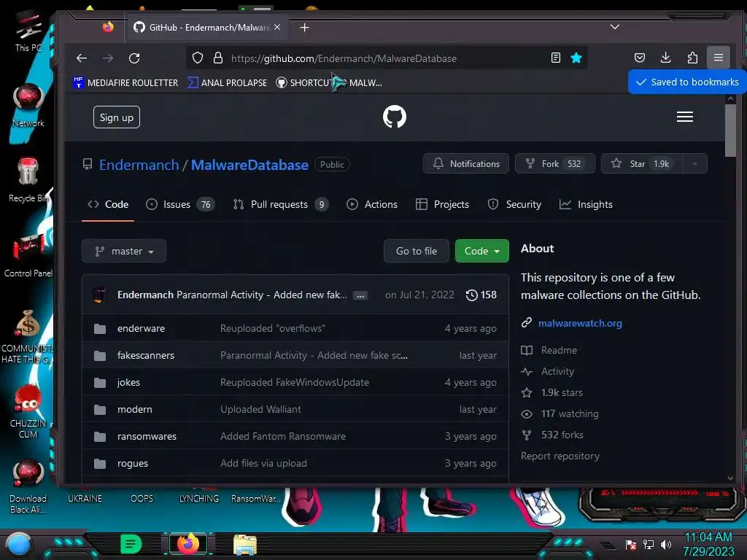
Task: Click the network tray icon
Action: [649, 544]
